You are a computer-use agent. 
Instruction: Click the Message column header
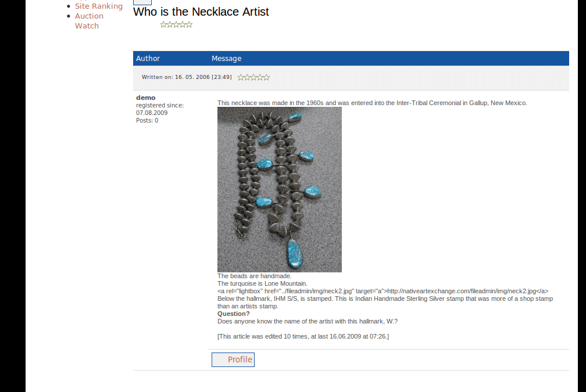pos(227,58)
